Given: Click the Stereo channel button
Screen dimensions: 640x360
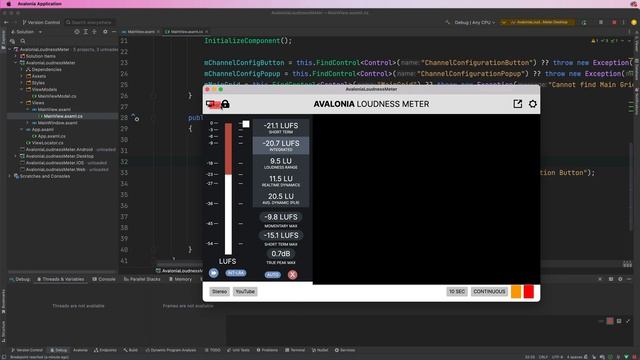Looking at the screenshot, I should pyautogui.click(x=220, y=291).
